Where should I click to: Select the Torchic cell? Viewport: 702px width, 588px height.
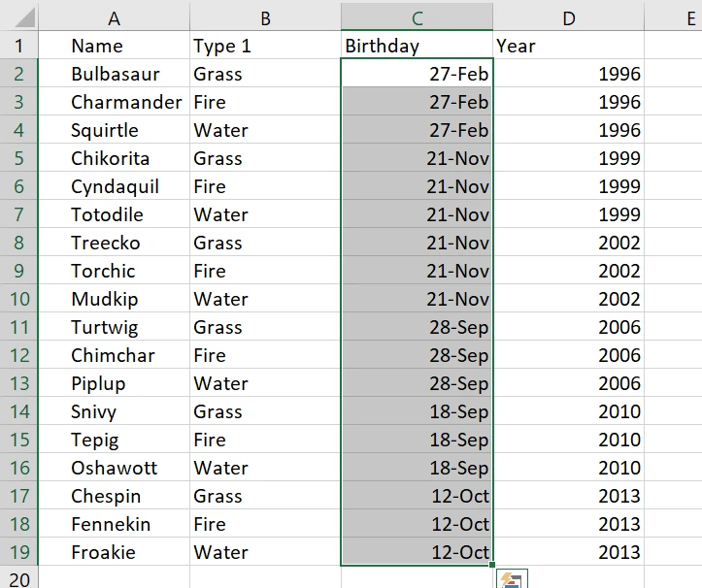pos(115,271)
